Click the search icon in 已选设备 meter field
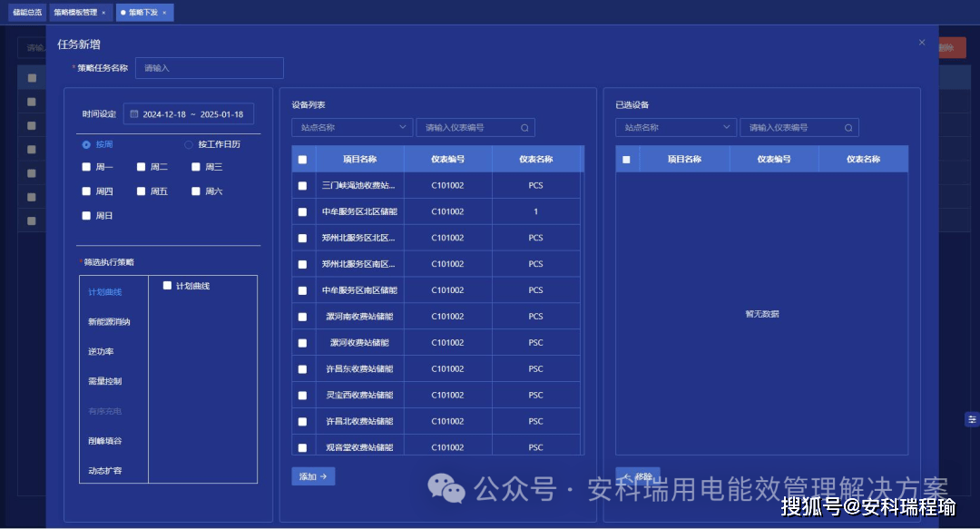Screen dimensions: 980x529 tap(848, 128)
